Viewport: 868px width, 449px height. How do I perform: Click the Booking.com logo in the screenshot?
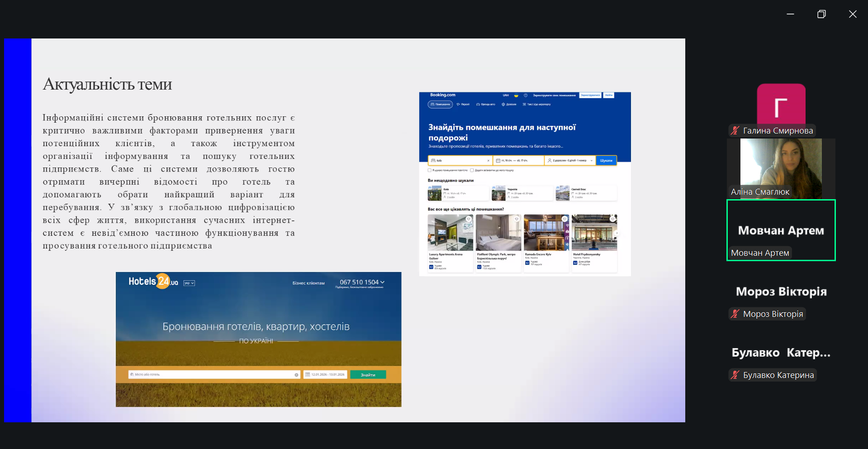tap(442, 95)
